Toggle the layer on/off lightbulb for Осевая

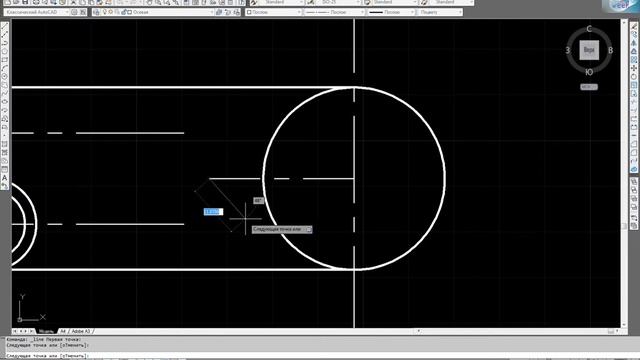click(x=104, y=12)
